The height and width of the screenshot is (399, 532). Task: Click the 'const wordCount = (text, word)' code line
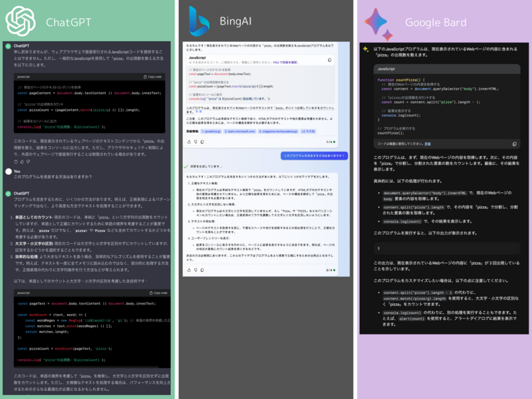pos(52,315)
